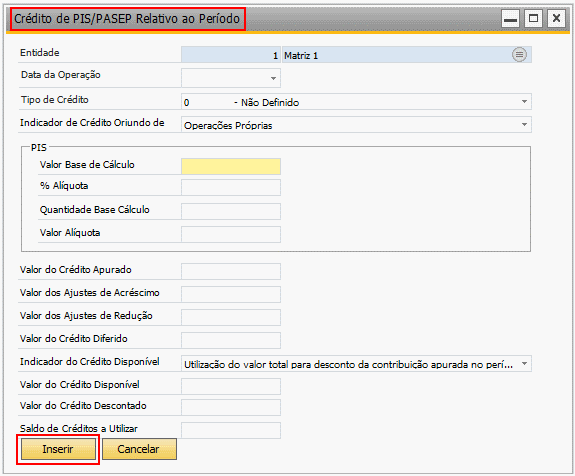Close the Crédito de PIS/PASEP window
This screenshot has width=575, height=476.
[x=556, y=18]
